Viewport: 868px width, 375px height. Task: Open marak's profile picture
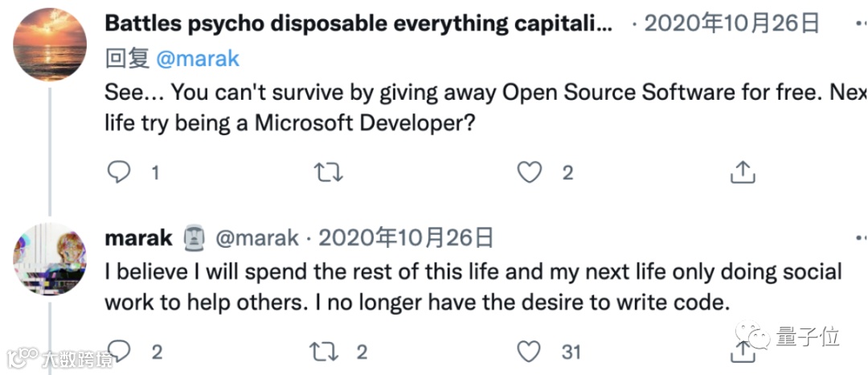tap(50, 260)
